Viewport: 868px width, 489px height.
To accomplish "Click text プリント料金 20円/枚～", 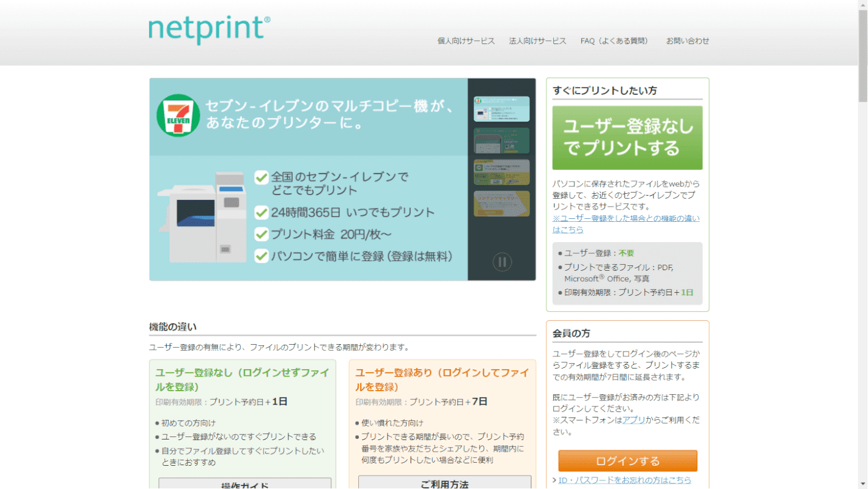I will tap(331, 234).
